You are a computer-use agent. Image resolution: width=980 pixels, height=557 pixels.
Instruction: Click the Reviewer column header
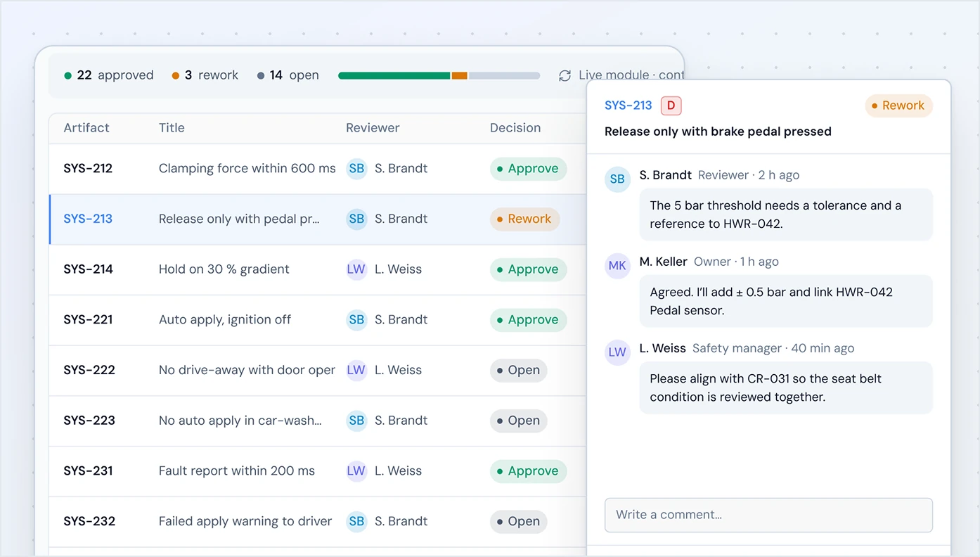(x=373, y=128)
